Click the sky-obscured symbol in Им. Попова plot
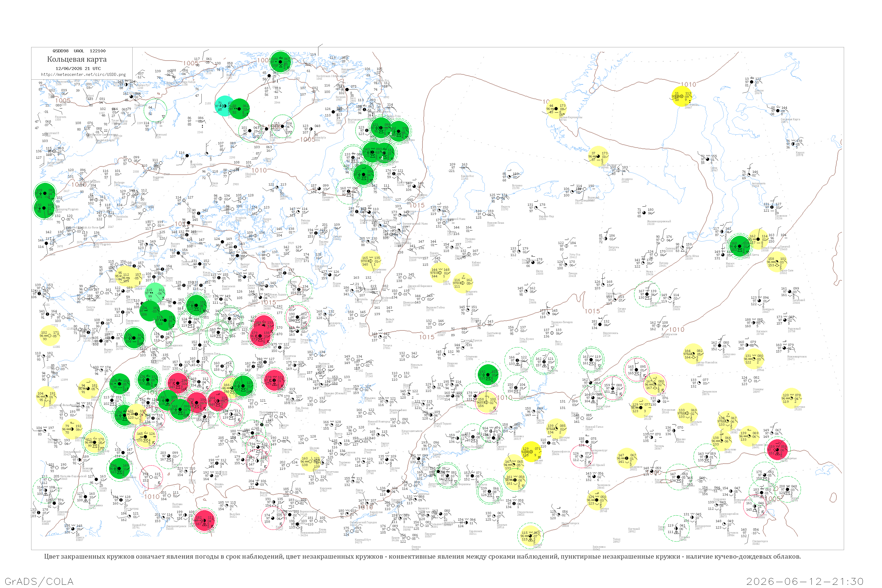This screenshot has height=588, width=882. click(x=682, y=96)
